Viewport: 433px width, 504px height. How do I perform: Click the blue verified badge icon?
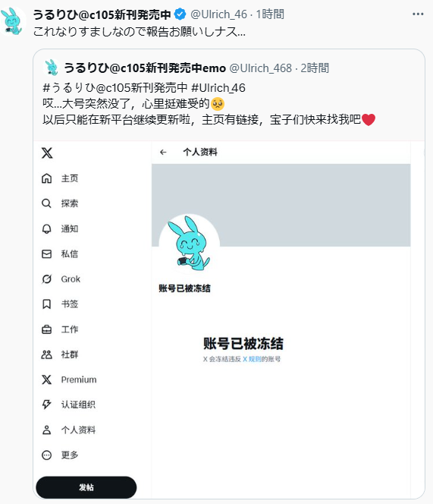click(180, 14)
